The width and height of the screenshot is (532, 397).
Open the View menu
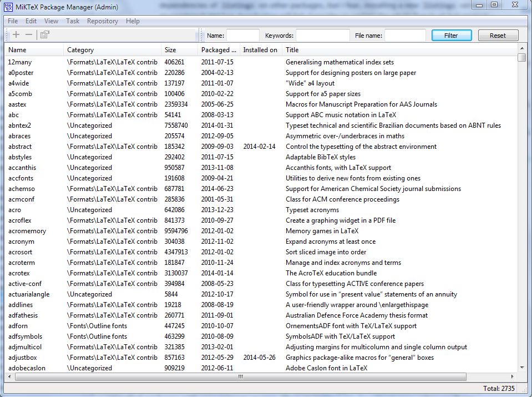point(51,21)
